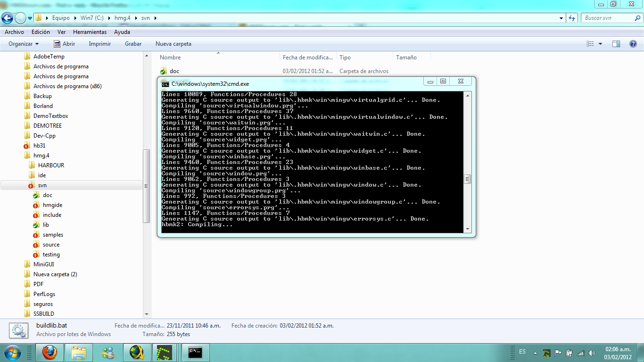The image size is (644, 362).
Task: Select the samples folder in tree
Action: pyautogui.click(x=53, y=235)
